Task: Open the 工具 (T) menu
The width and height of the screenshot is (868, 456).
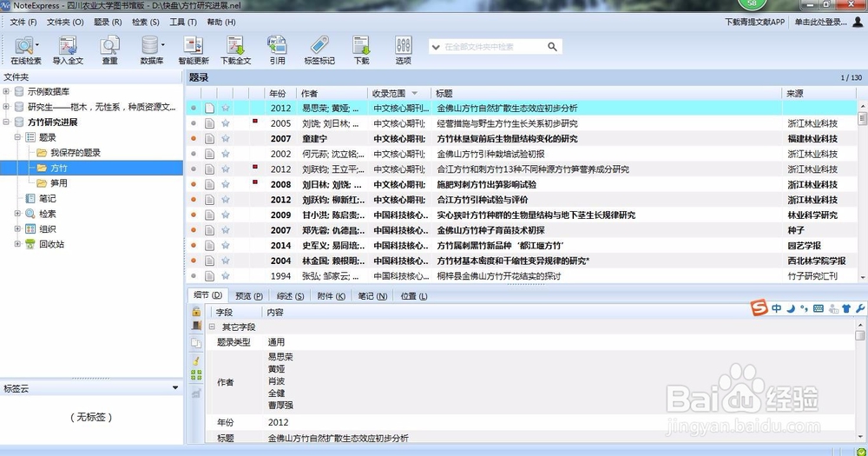Action: 183,22
